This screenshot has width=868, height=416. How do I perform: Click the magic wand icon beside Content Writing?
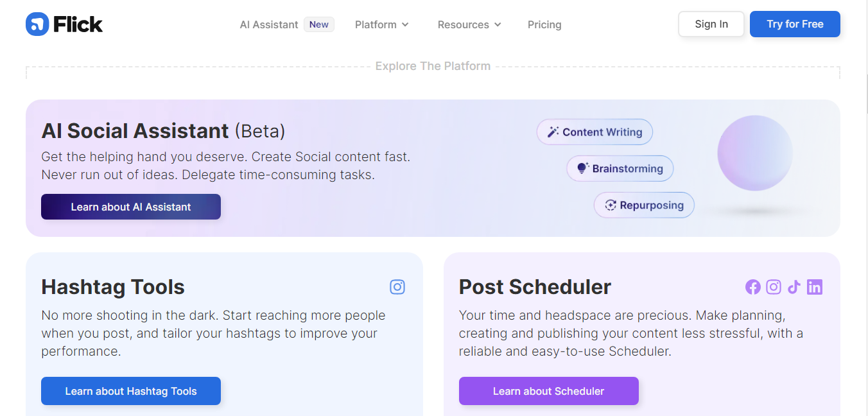(553, 132)
